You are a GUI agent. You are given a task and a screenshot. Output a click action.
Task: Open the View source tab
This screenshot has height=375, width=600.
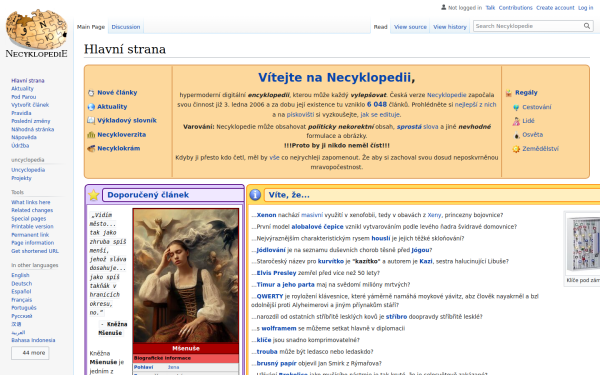410,27
